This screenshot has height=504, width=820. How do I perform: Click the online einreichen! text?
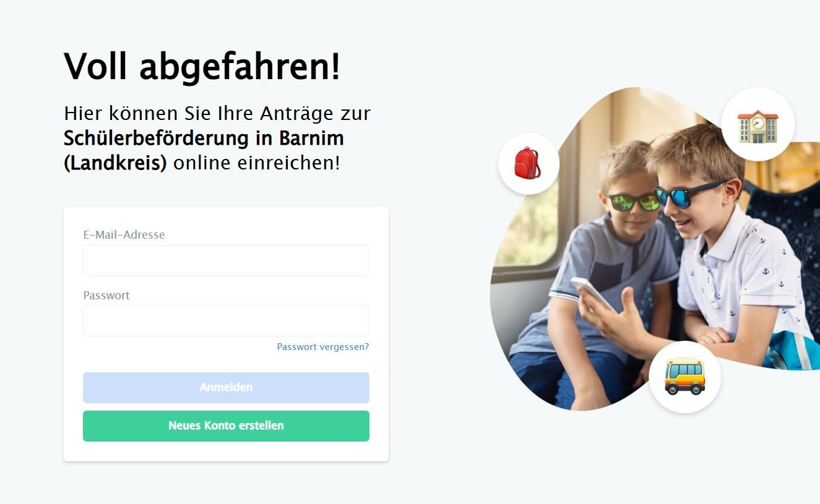pyautogui.click(x=257, y=163)
